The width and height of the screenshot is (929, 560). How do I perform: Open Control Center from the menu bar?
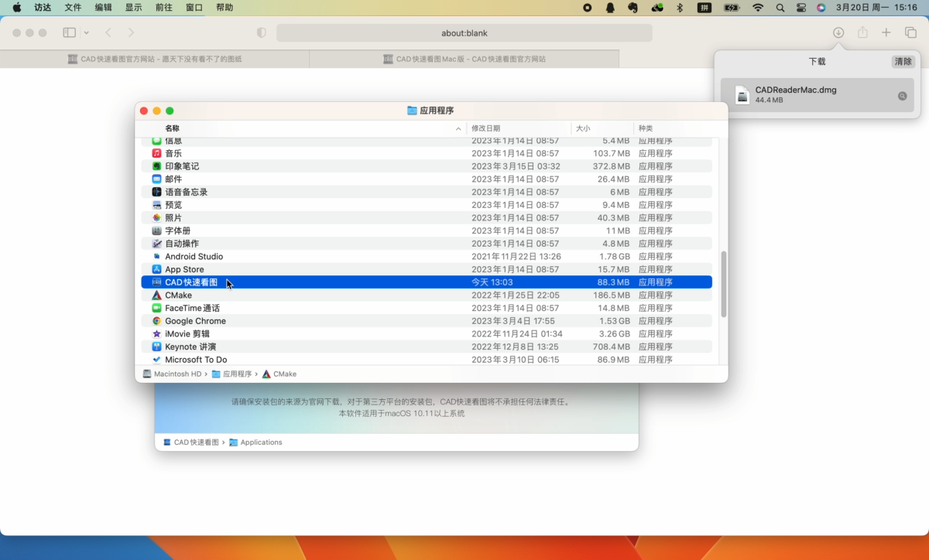[x=800, y=8]
